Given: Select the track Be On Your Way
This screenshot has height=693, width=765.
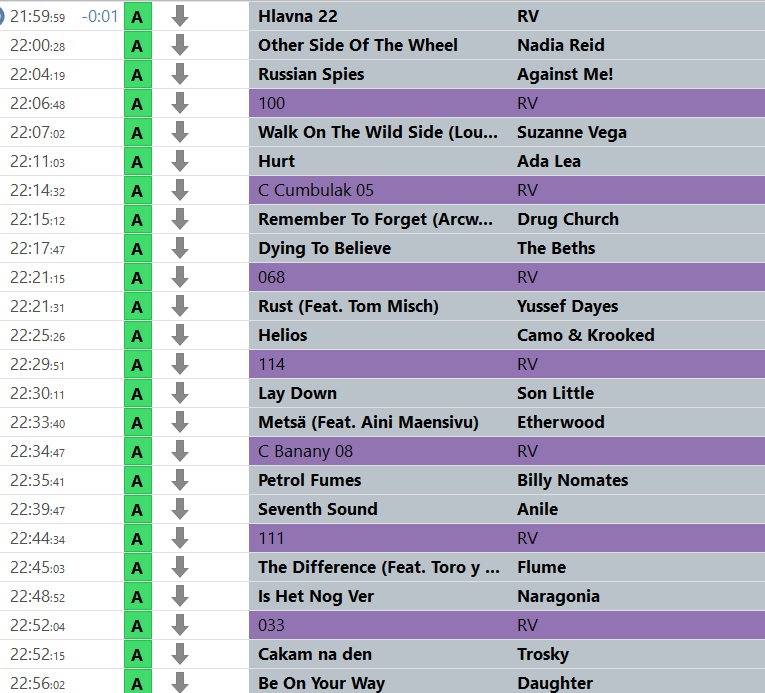Looking at the screenshot, I should 321,683.
